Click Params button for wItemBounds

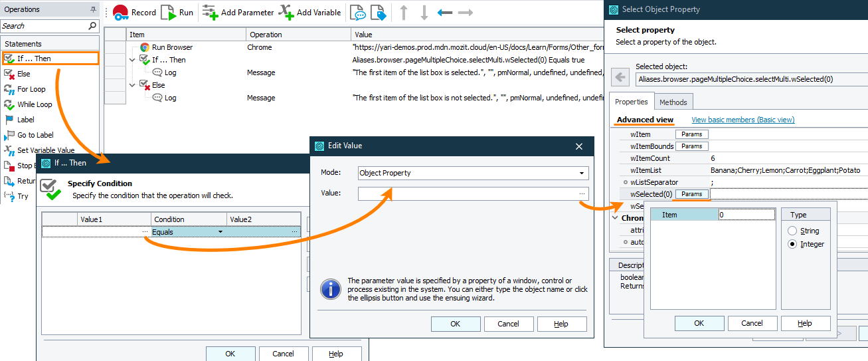[692, 146]
